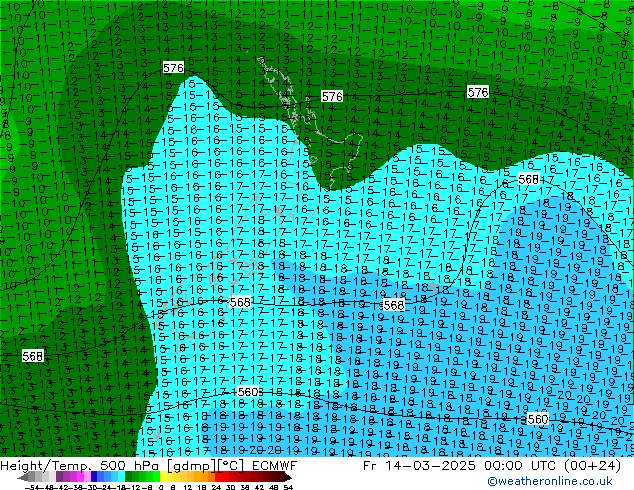The width and height of the screenshot is (634, 490).
Task: Click the ECMWF model name in the title
Action: [x=275, y=466]
